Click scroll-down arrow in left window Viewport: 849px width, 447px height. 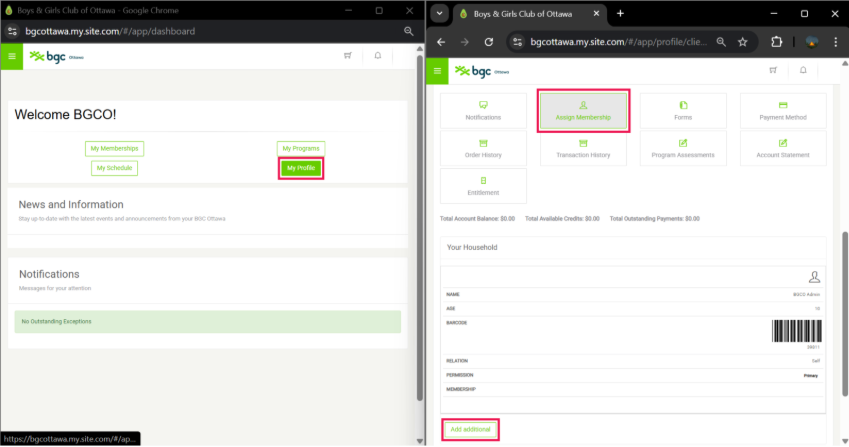pos(420,441)
